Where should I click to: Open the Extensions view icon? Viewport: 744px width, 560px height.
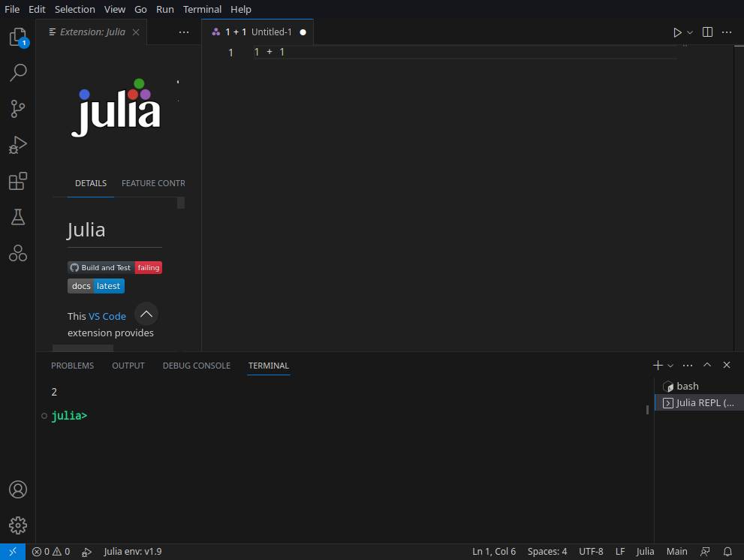pos(18,181)
